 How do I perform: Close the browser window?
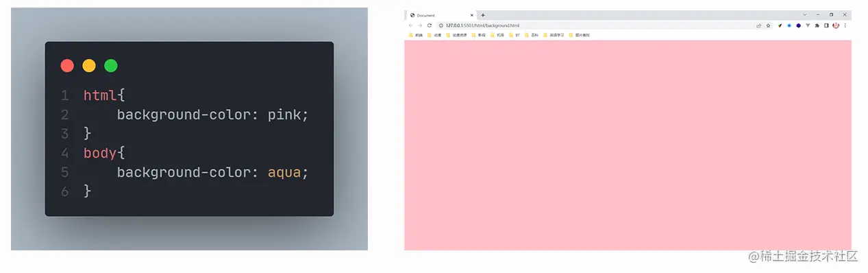point(845,14)
